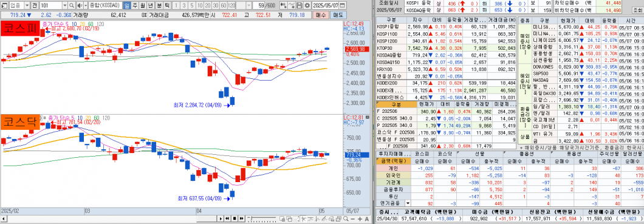Click the magnifier zoom icon below chart
Image resolution: width=644 pixels, height=224 pixels.
(x=346, y=219)
